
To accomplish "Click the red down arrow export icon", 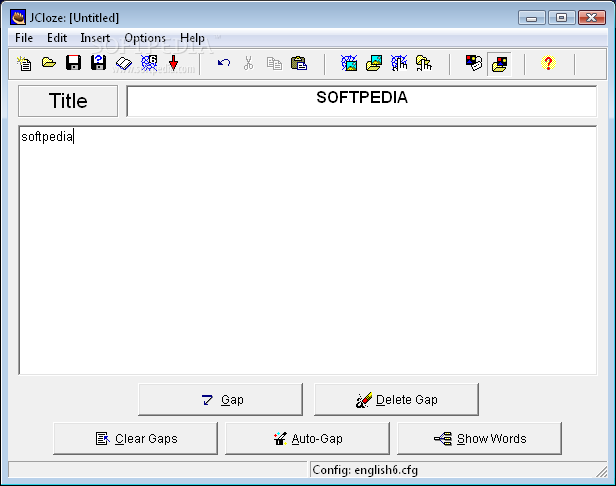I will click(x=173, y=63).
